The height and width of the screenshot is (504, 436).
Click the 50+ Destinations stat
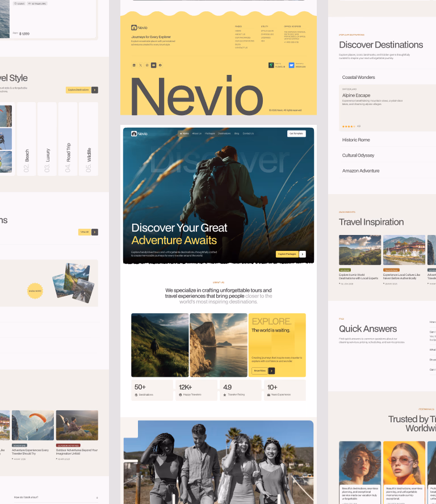click(152, 390)
